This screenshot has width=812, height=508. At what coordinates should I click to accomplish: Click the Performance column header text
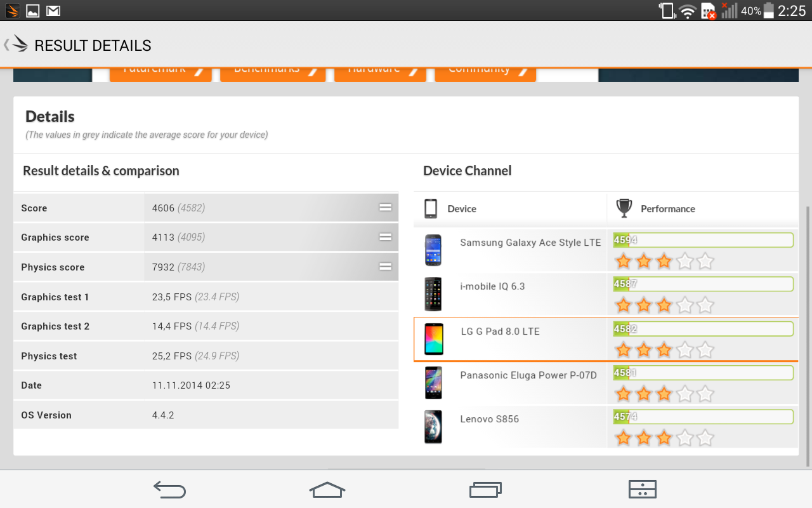pos(667,209)
